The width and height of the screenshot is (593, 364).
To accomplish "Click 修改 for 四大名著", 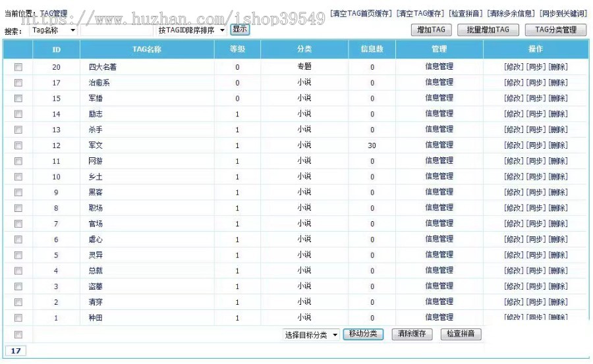I will [514, 67].
